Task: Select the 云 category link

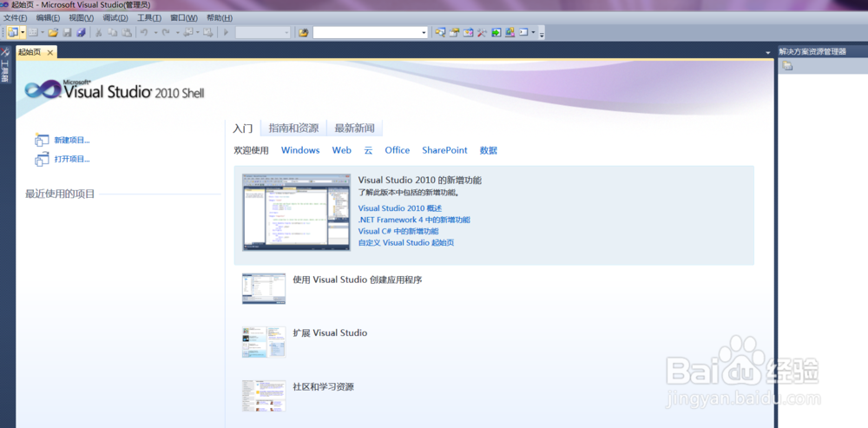Action: pos(368,150)
